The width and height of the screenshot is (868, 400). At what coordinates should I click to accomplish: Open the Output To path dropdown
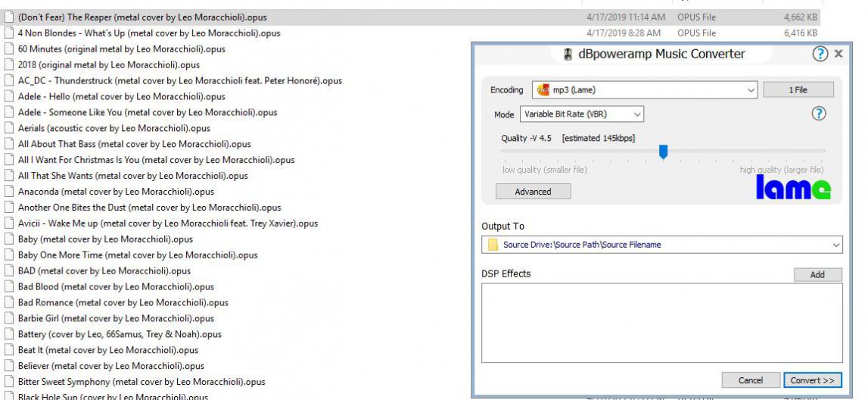coord(835,245)
